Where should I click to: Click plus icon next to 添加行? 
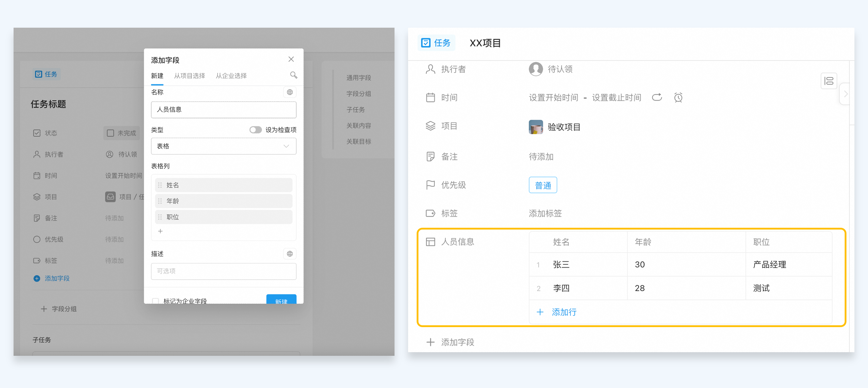[x=540, y=312]
